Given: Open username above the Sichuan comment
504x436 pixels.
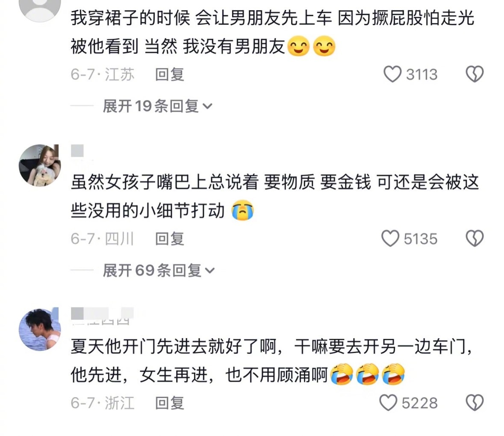Looking at the screenshot, I should point(77,151).
